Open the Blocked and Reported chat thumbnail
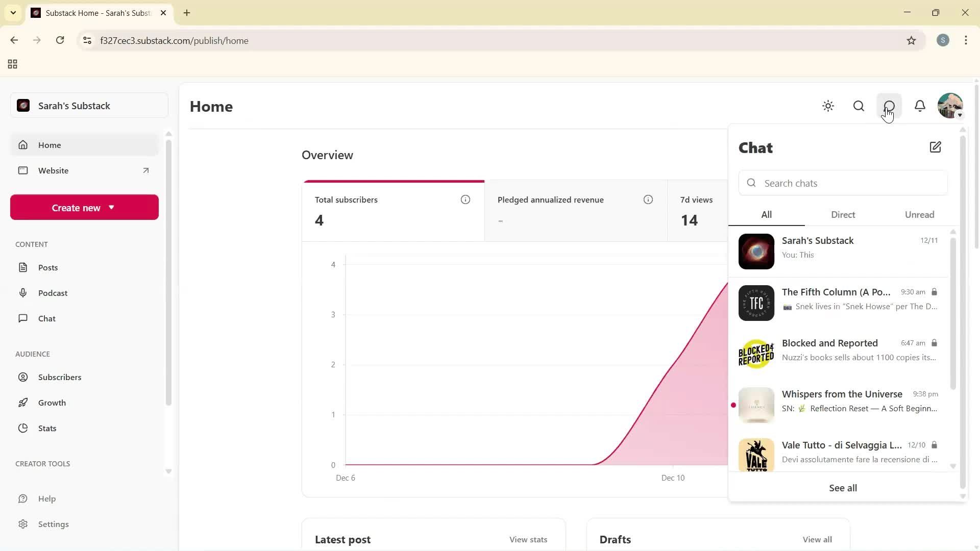The height and width of the screenshot is (551, 980). pos(756,354)
